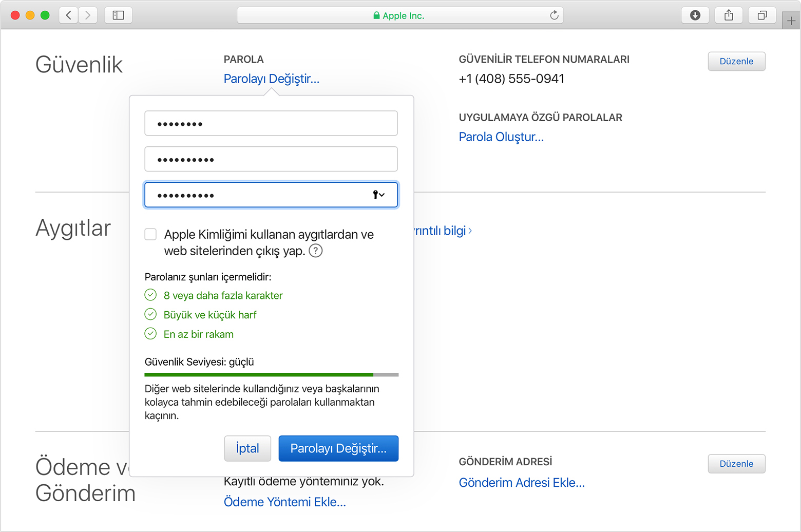Open the Parola Oluştur link

(x=501, y=137)
